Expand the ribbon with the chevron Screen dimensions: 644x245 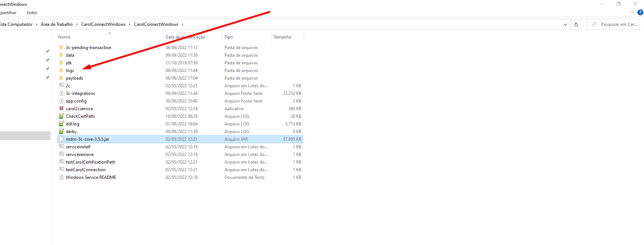click(632, 12)
